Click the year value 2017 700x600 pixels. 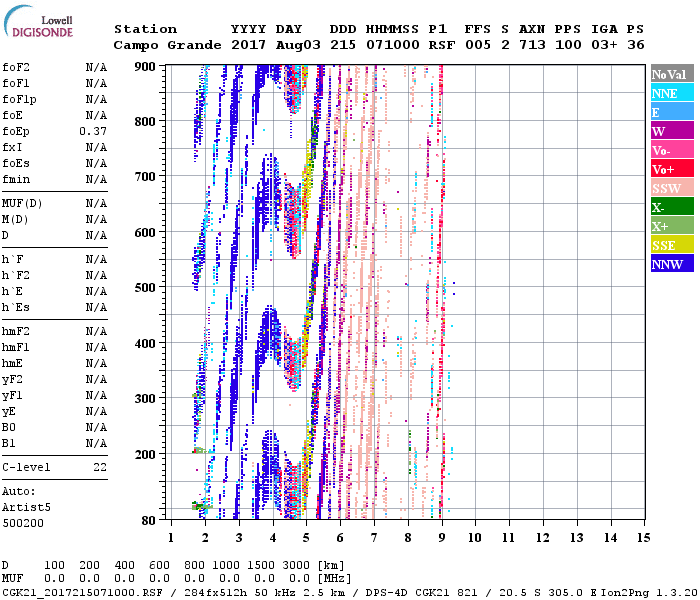[248, 45]
